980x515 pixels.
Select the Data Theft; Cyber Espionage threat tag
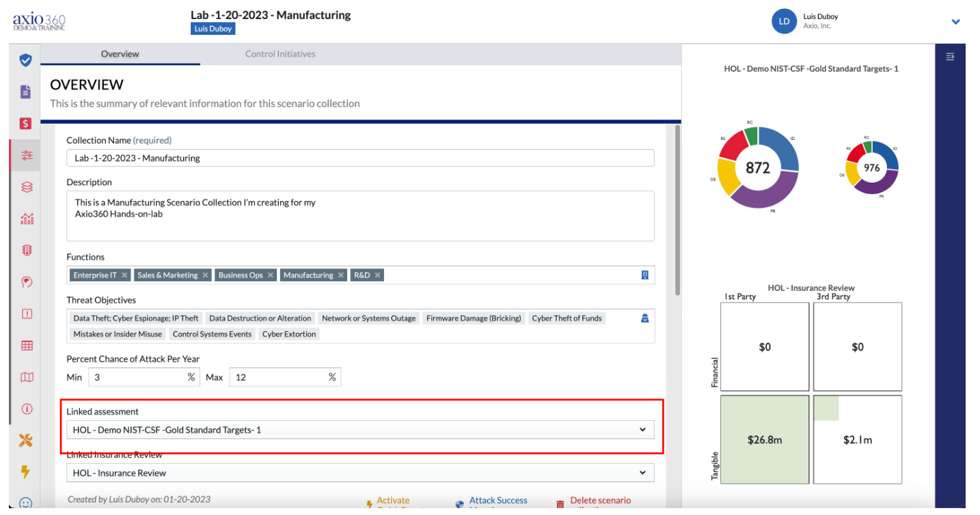point(136,318)
